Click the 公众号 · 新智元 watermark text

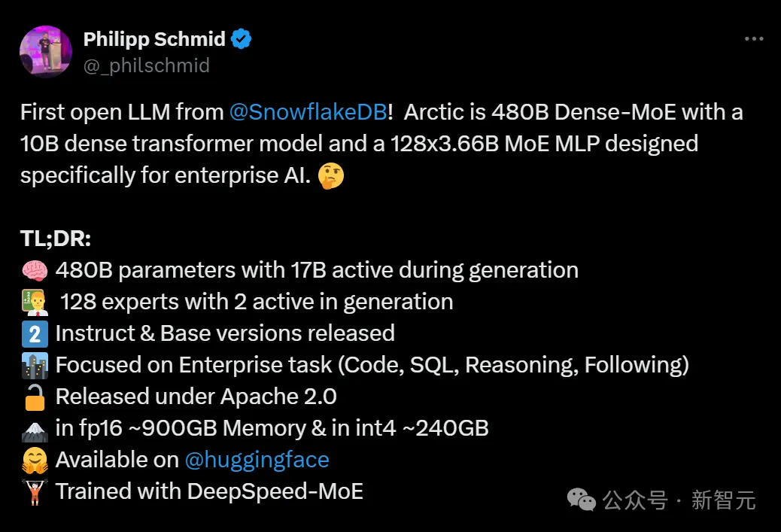click(x=679, y=500)
